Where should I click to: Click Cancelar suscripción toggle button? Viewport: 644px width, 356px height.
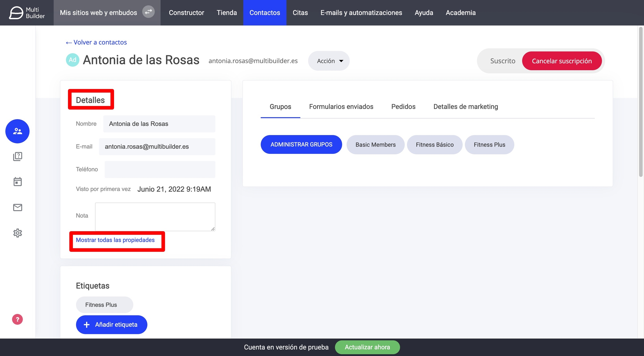pyautogui.click(x=562, y=61)
